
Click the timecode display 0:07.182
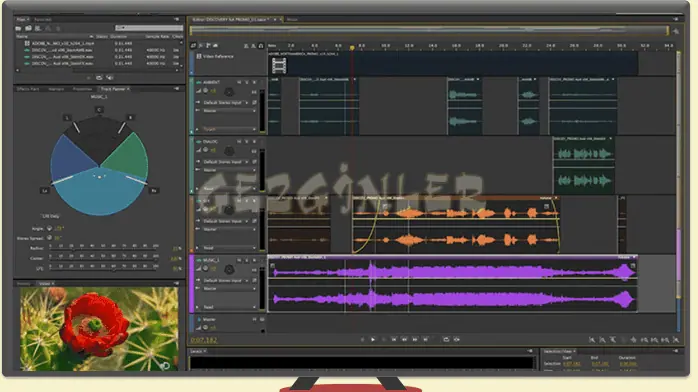coord(204,340)
